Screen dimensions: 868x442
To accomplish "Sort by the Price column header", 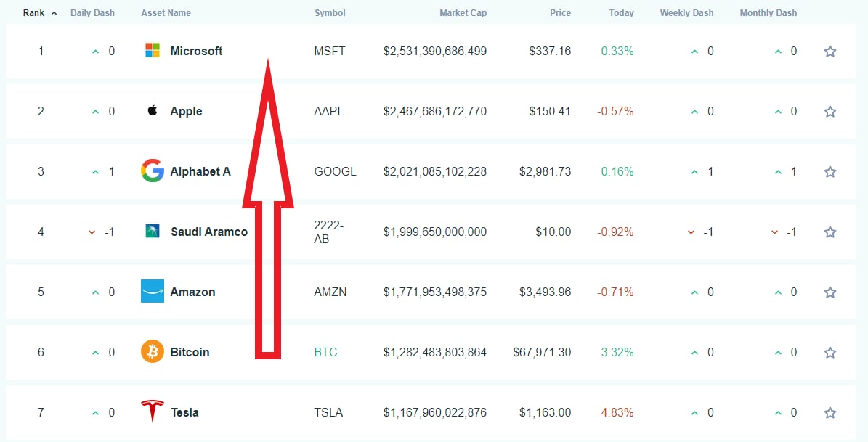I will [x=560, y=13].
